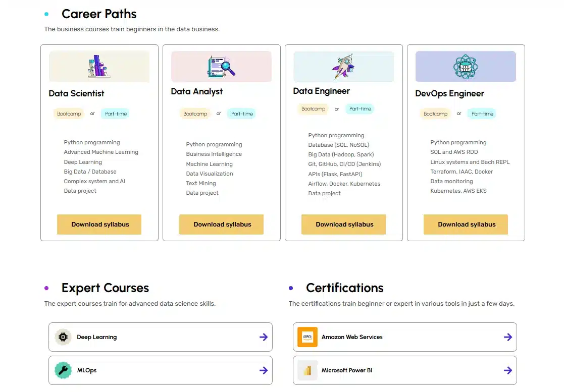The height and width of the screenshot is (392, 564).
Task: Open MLOps course using right arrow
Action: 263,370
